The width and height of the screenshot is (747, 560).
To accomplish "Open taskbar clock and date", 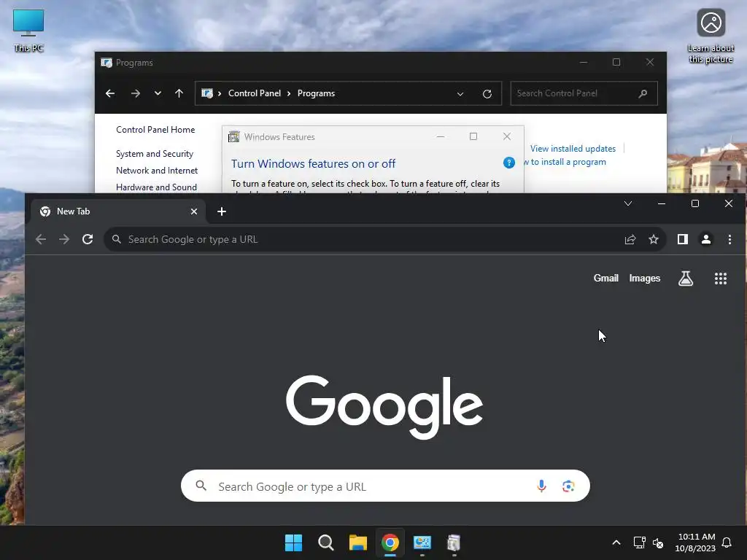I will pos(695,542).
